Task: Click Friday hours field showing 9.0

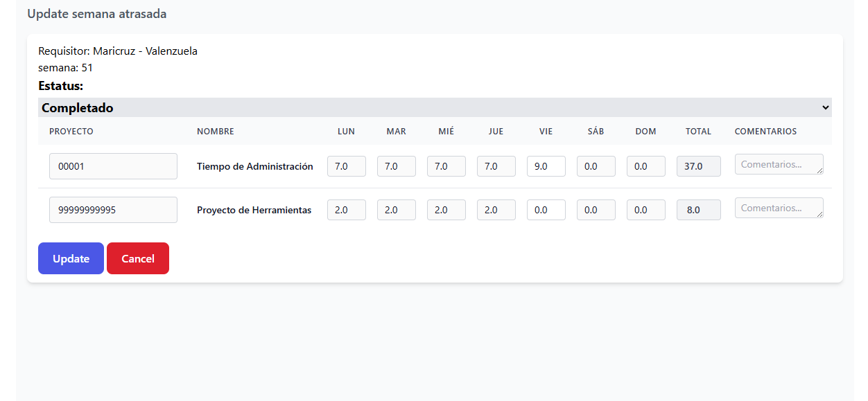Action: [x=546, y=166]
